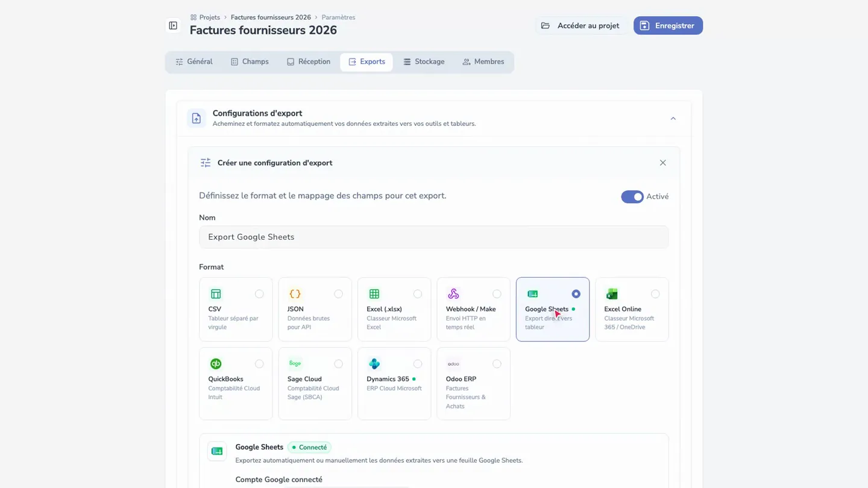Select the Dynamics 365 radio button
This screenshot has height=488, width=868.
pos(418,364)
